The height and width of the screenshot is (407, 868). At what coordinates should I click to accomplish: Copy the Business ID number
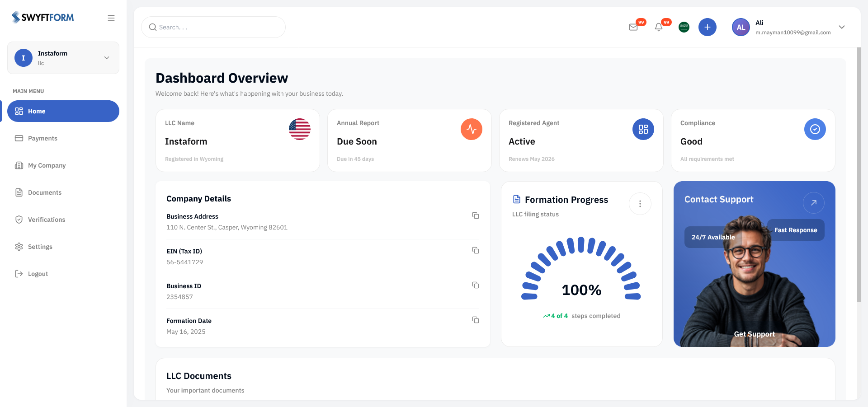point(476,285)
